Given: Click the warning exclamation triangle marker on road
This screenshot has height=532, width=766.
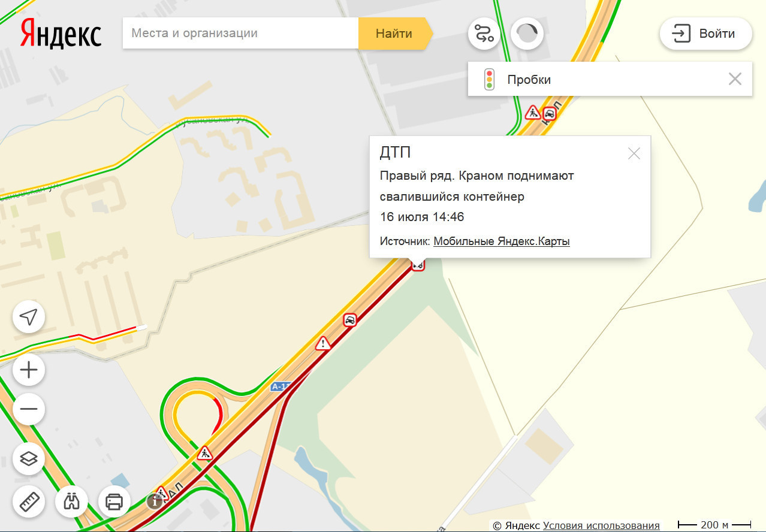Looking at the screenshot, I should click(x=324, y=343).
